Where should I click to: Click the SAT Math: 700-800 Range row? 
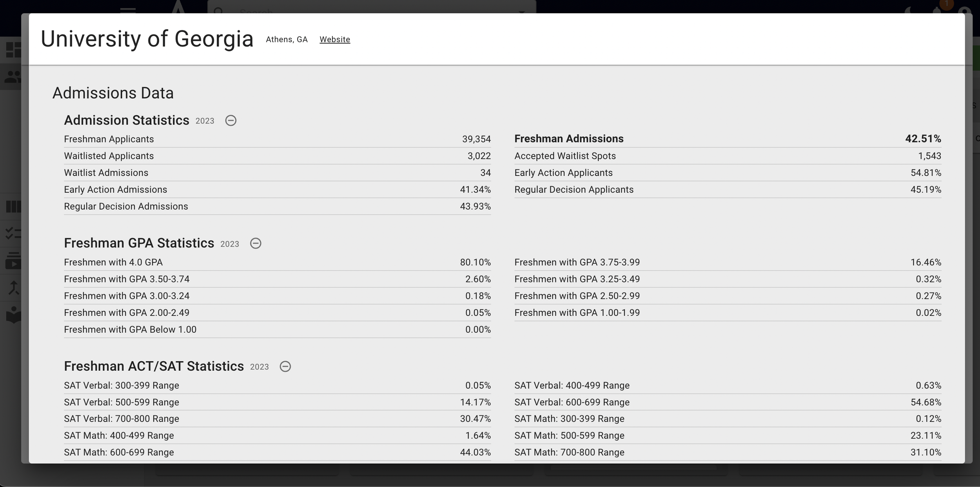(x=728, y=453)
